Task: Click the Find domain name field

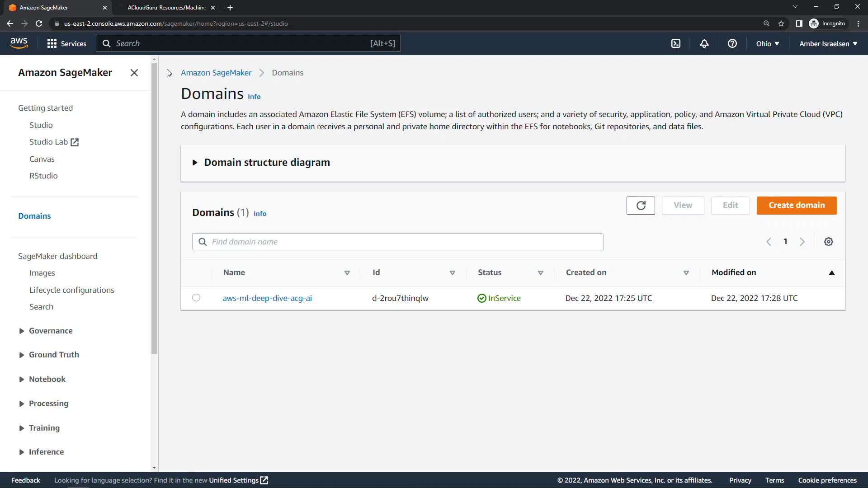Action: point(398,242)
